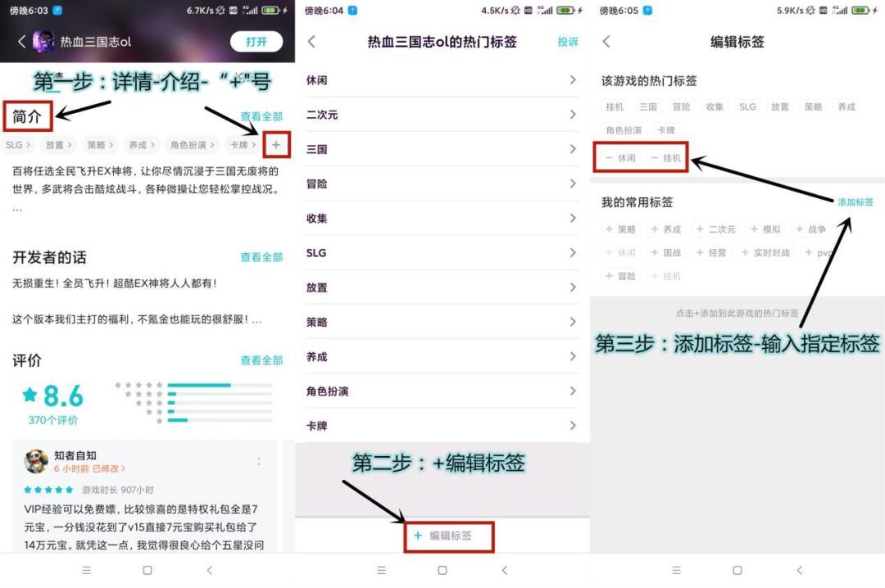885x588 pixels.
Task: Open the 热血三国志ol game icon thumbnail
Action: 43,41
